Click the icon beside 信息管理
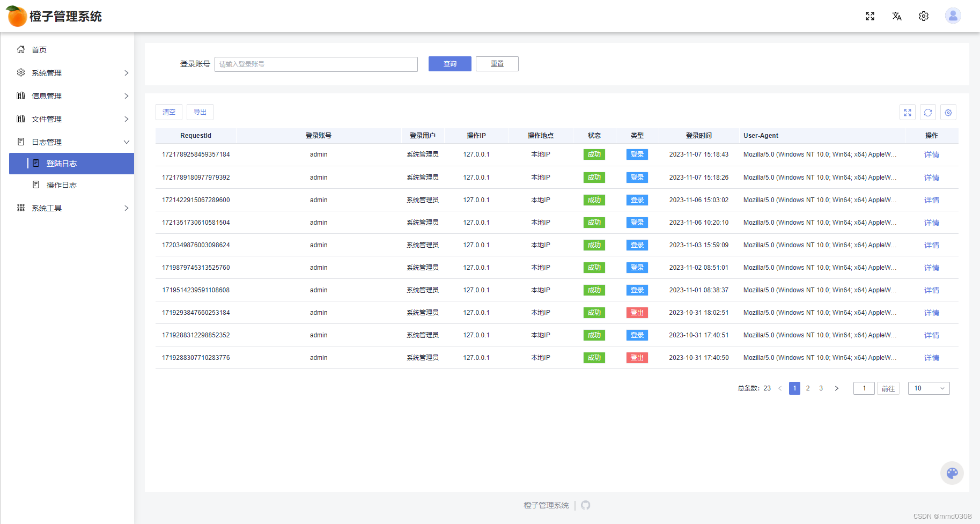This screenshot has width=980, height=524. point(21,95)
